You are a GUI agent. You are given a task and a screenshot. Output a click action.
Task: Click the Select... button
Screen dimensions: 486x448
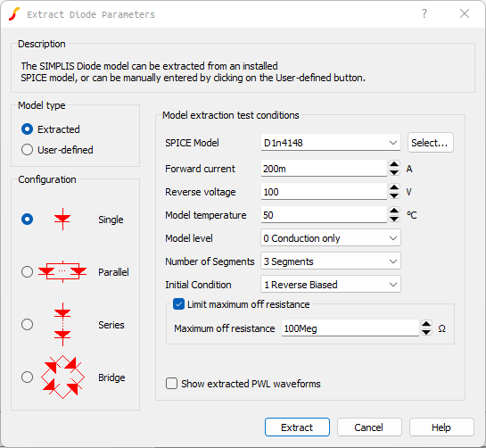coord(431,143)
